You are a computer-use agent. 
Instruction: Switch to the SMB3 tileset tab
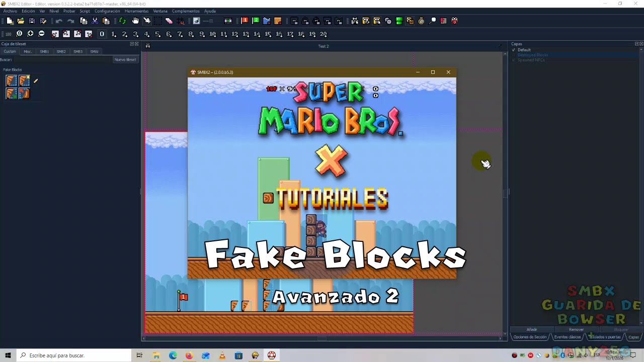(x=77, y=51)
